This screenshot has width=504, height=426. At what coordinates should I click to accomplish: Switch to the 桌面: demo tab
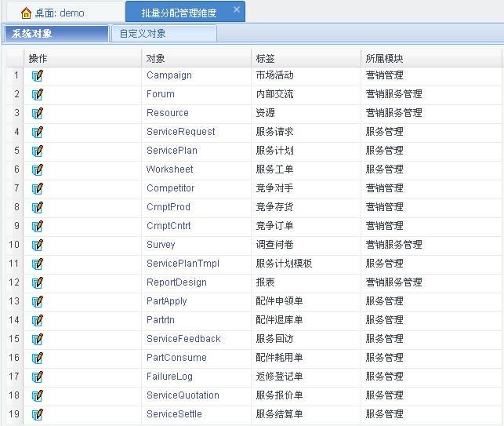60,13
